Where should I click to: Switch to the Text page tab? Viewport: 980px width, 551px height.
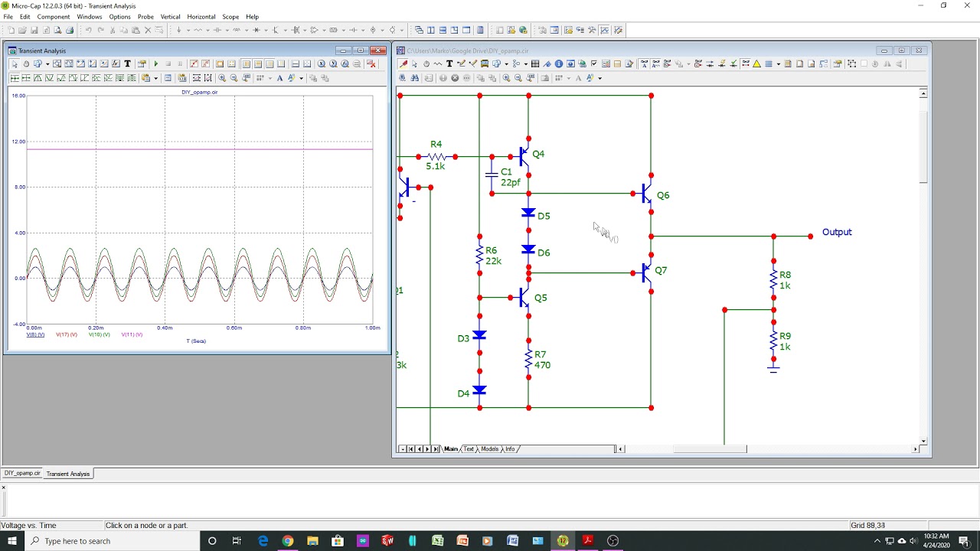click(469, 449)
